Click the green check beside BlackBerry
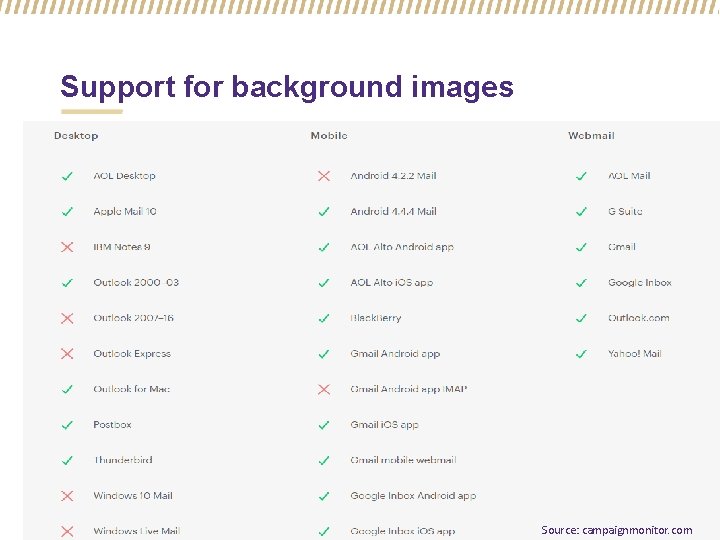720x540 pixels. tap(324, 318)
